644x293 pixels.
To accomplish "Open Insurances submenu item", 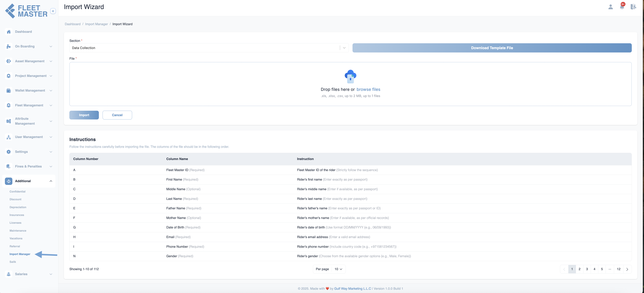I will (17, 215).
